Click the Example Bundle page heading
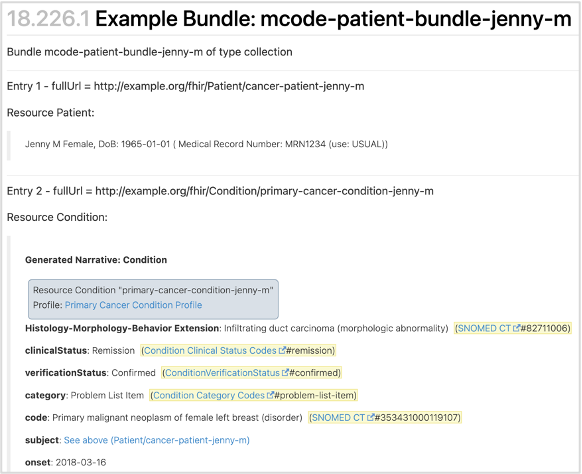This screenshot has width=582, height=474. pos(333,19)
